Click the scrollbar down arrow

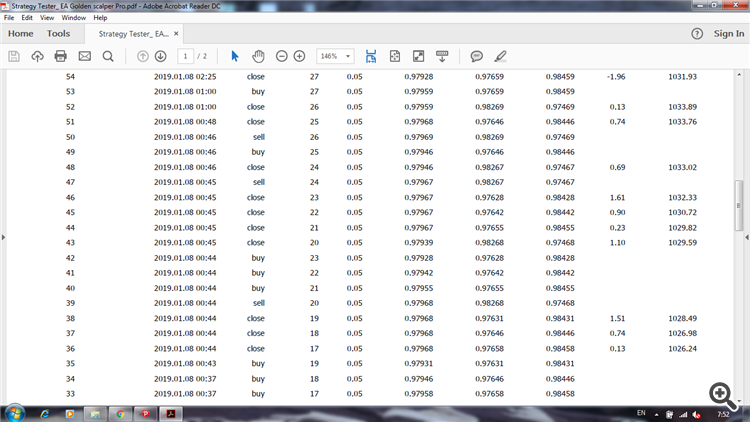point(739,401)
